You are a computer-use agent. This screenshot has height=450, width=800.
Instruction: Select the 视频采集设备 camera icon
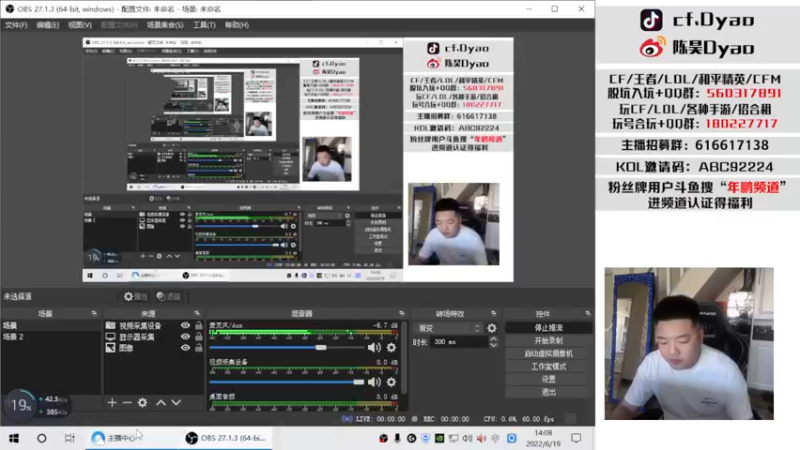point(110,326)
